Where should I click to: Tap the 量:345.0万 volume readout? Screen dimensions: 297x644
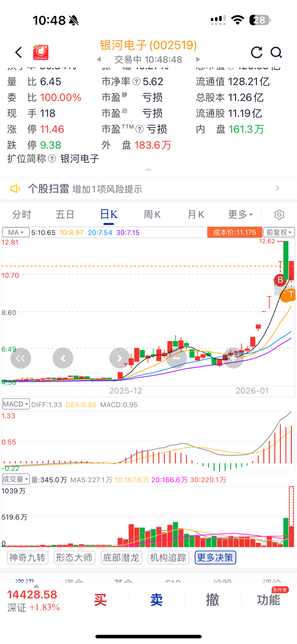tap(49, 480)
